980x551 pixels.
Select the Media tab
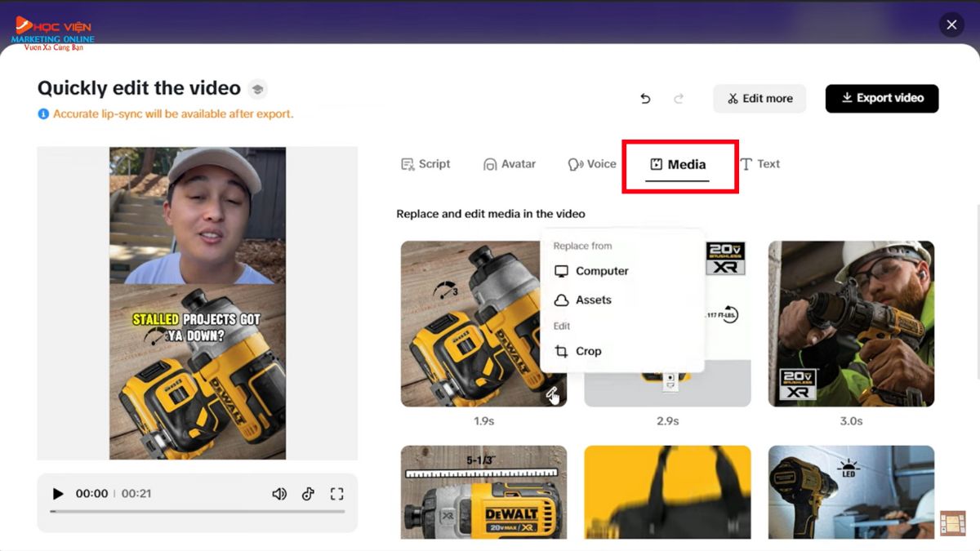[x=678, y=164]
